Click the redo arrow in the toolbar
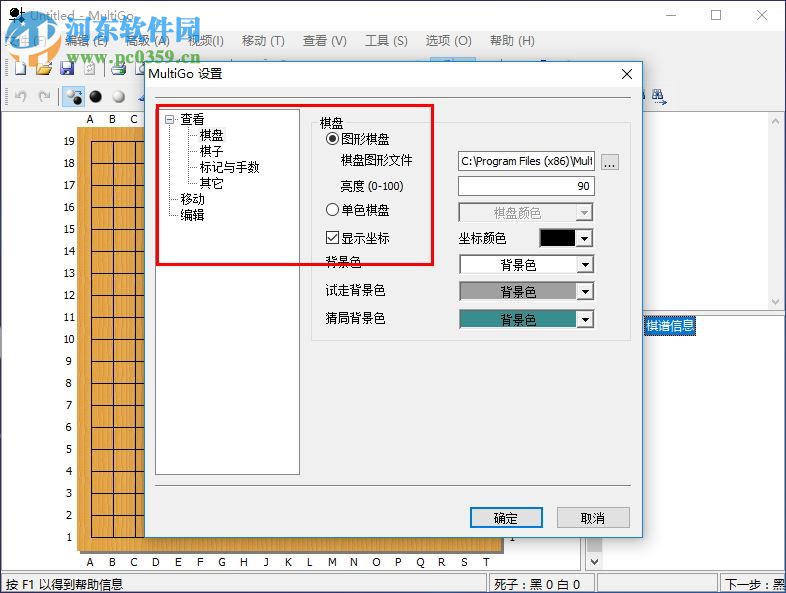The height and width of the screenshot is (593, 786). point(45,96)
